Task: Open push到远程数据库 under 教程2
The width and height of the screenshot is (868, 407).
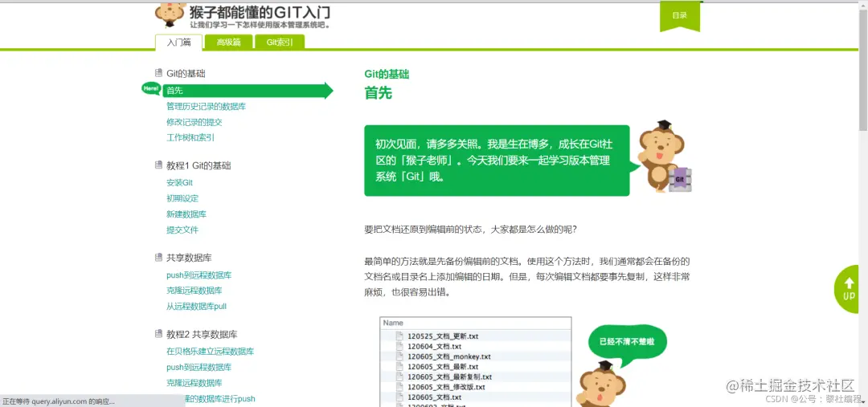Action: click(199, 367)
